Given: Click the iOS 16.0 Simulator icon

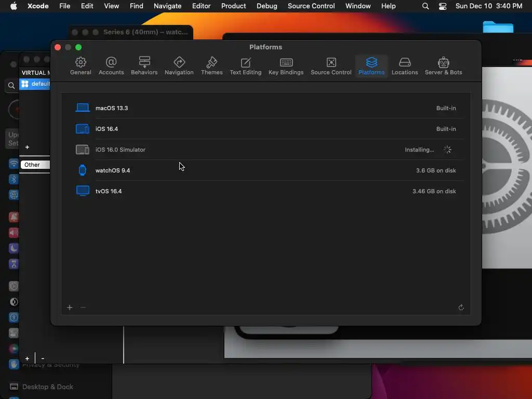Looking at the screenshot, I should click(x=83, y=150).
